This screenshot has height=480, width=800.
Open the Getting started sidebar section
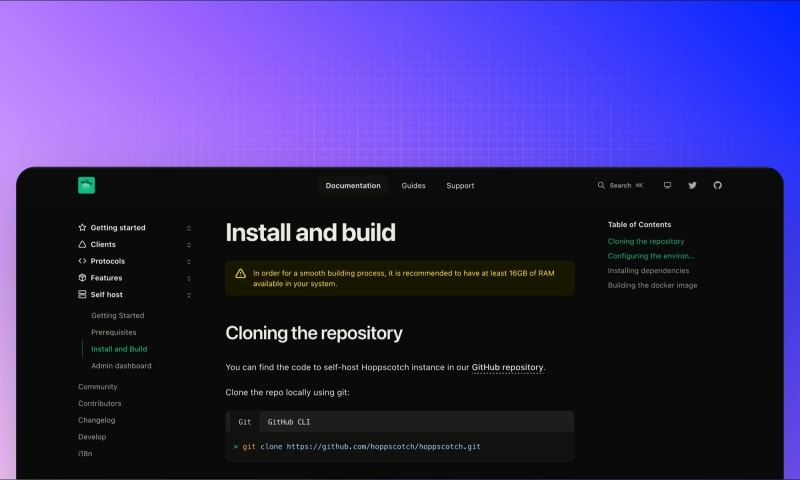click(x=118, y=228)
